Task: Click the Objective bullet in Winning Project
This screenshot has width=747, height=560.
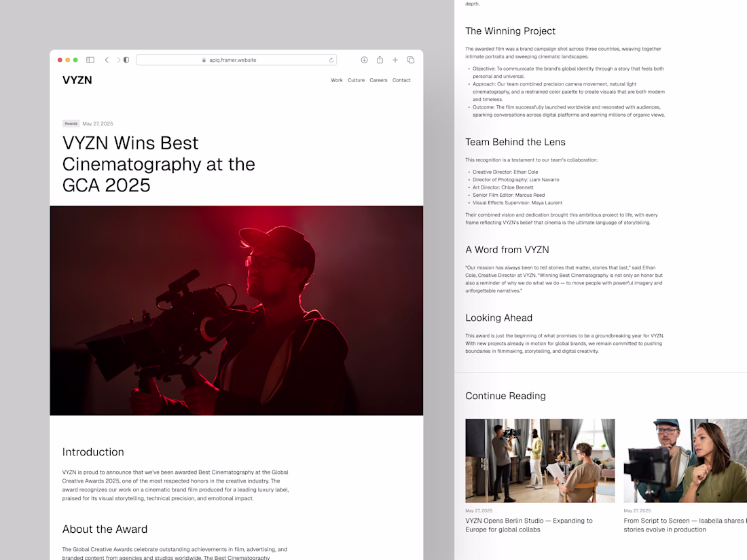Action: 568,73
